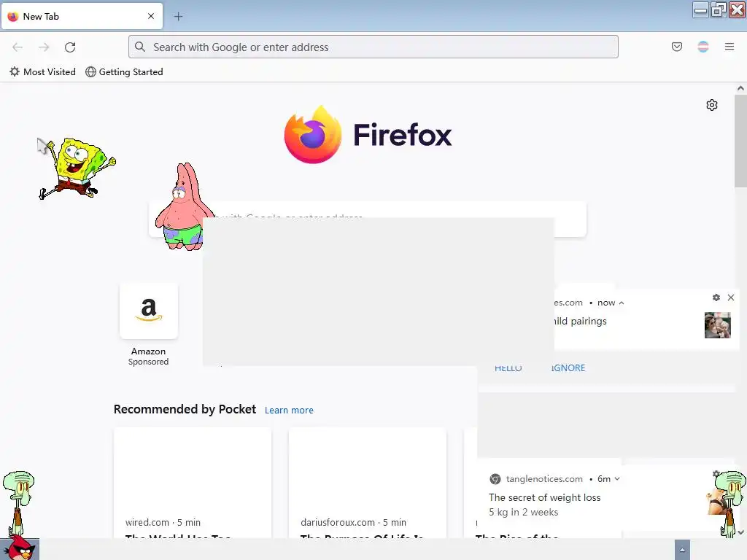
Task: Click the notification photo thumbnail
Action: pyautogui.click(x=718, y=325)
